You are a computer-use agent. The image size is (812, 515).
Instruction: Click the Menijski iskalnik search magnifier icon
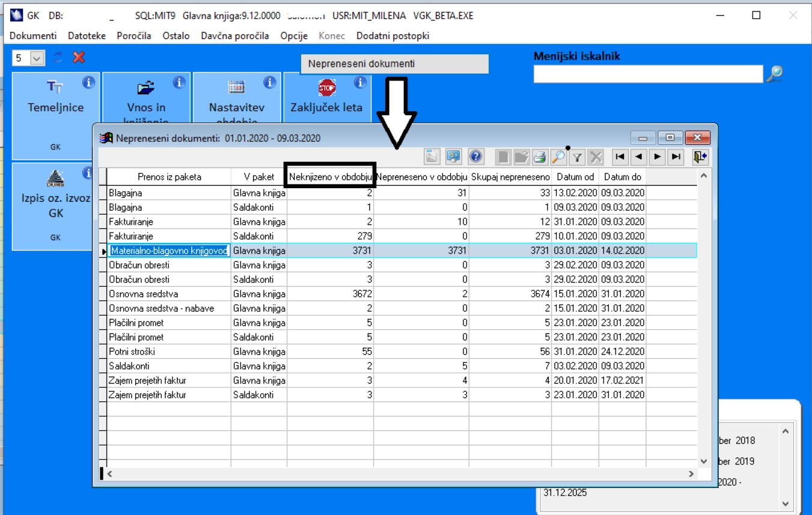[775, 73]
